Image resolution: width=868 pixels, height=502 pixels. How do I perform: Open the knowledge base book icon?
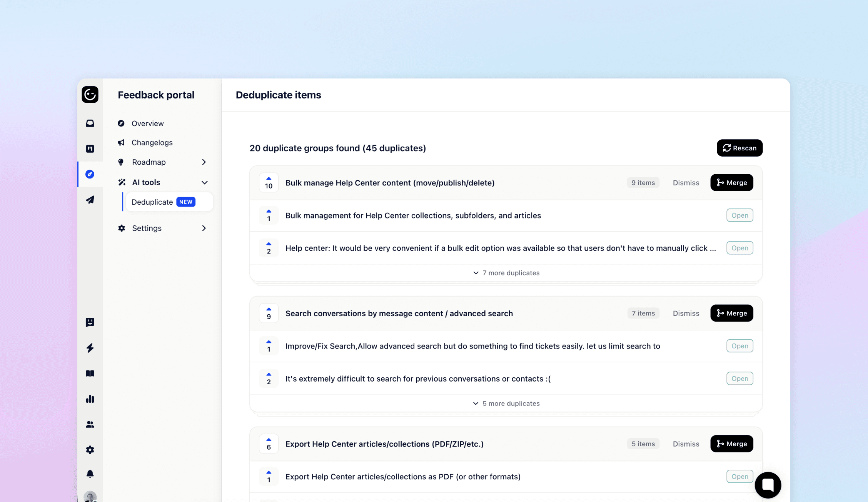coord(90,373)
